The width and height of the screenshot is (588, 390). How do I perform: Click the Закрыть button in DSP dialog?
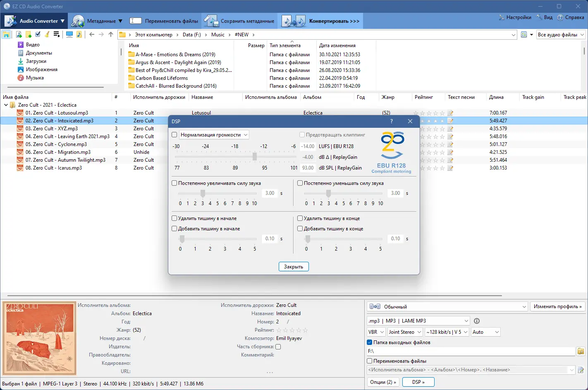[x=294, y=267]
